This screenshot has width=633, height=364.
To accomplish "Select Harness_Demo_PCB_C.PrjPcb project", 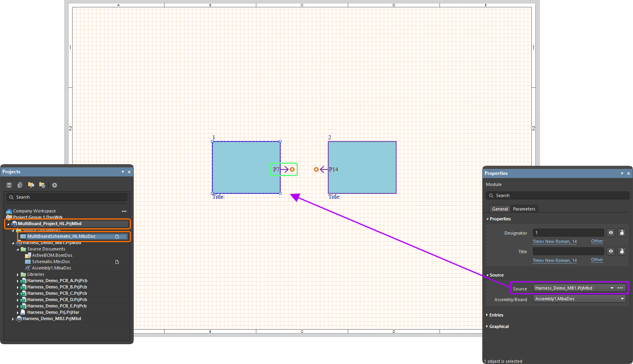I will coord(57,294).
